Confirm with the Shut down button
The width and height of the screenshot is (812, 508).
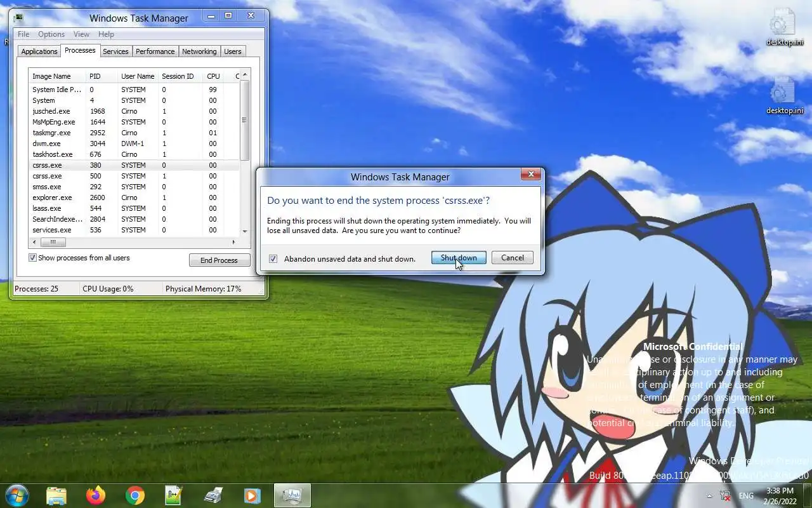tap(459, 258)
